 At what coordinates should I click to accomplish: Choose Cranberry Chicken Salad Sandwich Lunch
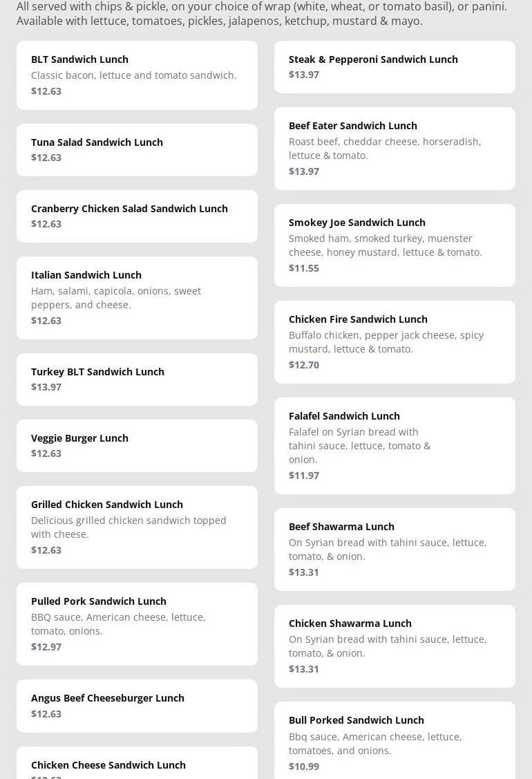point(137,216)
